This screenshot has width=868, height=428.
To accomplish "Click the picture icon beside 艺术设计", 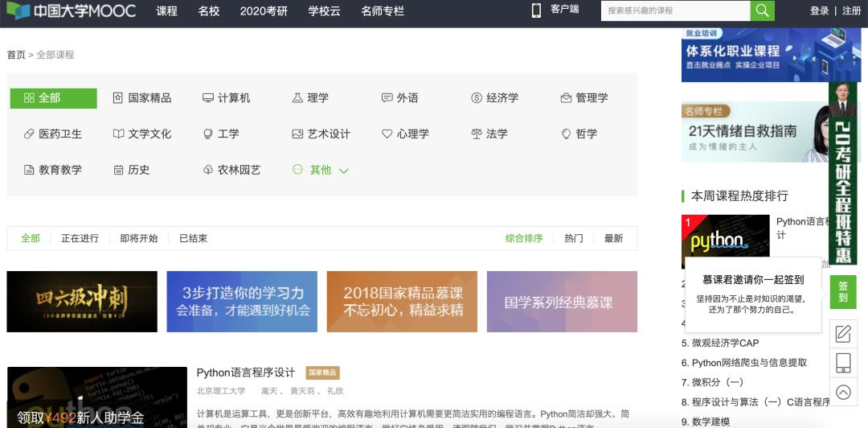I will pyautogui.click(x=297, y=134).
